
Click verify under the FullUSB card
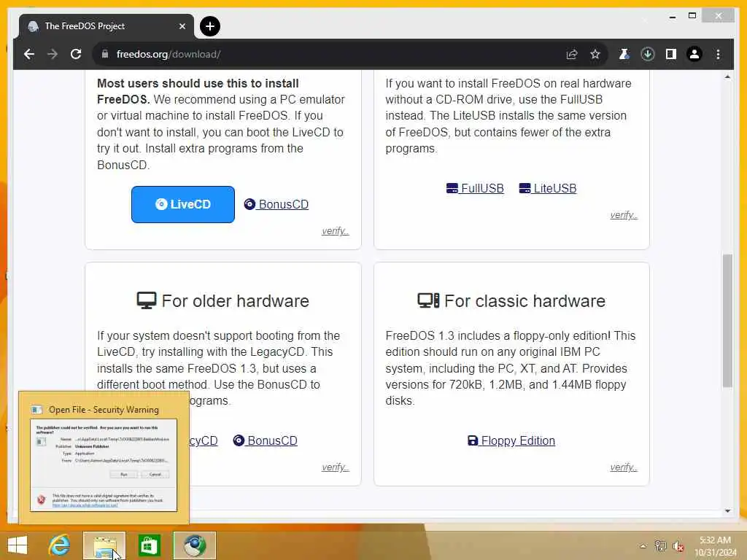coord(624,215)
